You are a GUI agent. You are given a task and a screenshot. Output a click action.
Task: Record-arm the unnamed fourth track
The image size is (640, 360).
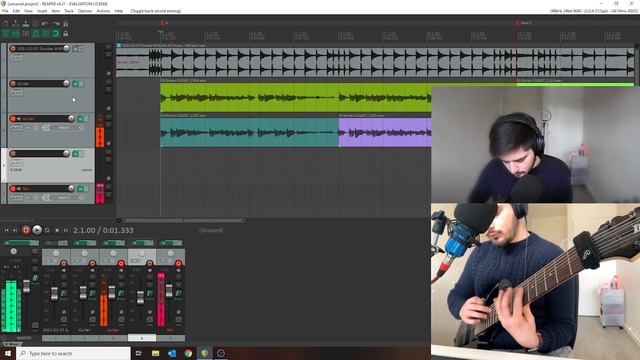[13, 153]
